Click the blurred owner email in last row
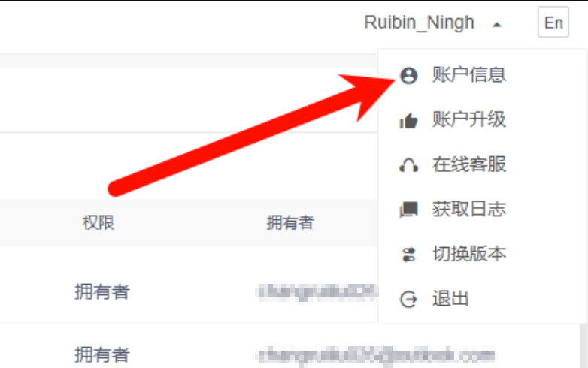Viewport: 588px width, 368px height. (377, 355)
